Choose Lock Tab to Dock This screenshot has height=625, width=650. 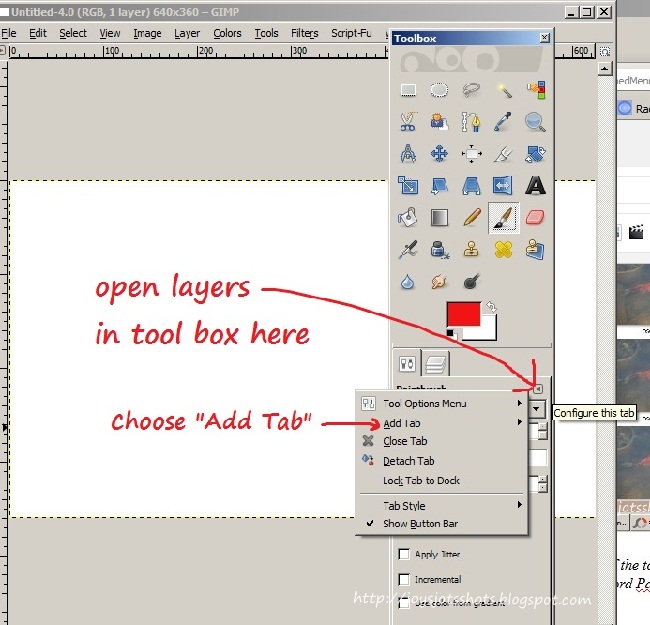(x=441, y=480)
